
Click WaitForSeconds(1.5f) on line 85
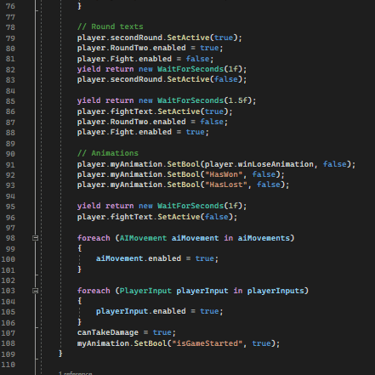coord(206,101)
